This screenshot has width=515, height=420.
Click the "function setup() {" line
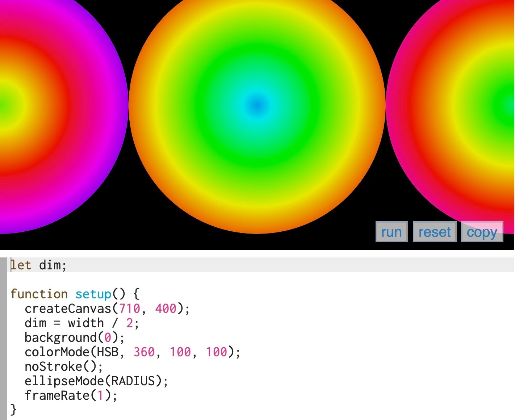(x=75, y=294)
